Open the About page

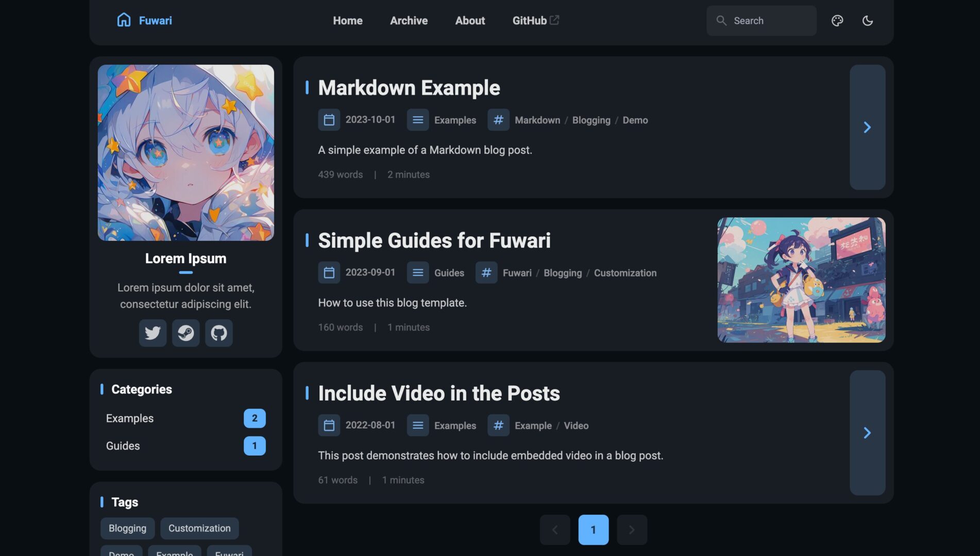click(x=469, y=21)
